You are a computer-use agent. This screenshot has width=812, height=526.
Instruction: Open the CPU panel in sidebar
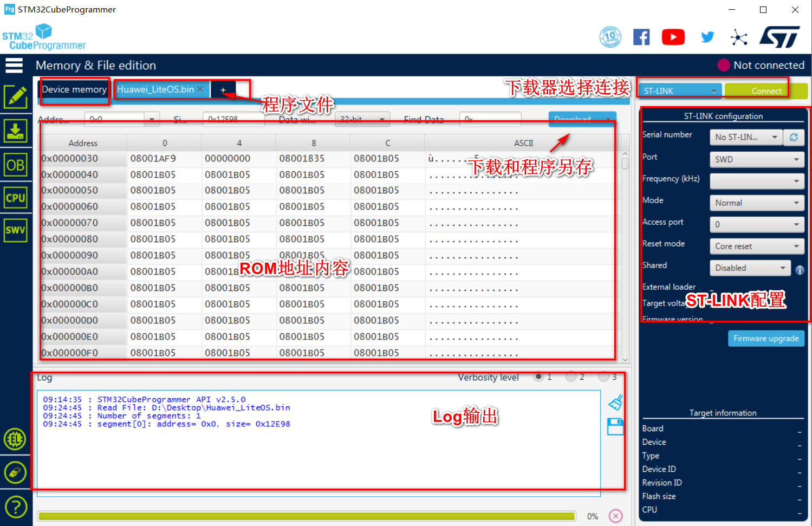click(x=16, y=198)
